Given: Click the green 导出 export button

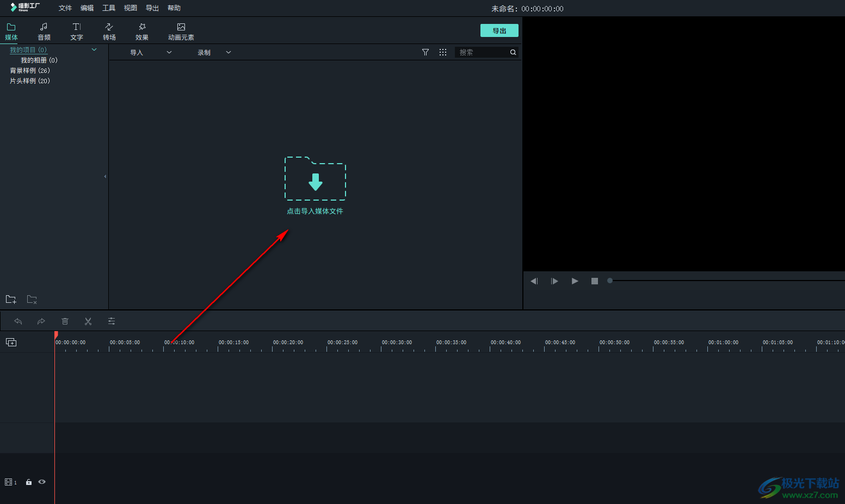Looking at the screenshot, I should [499, 30].
